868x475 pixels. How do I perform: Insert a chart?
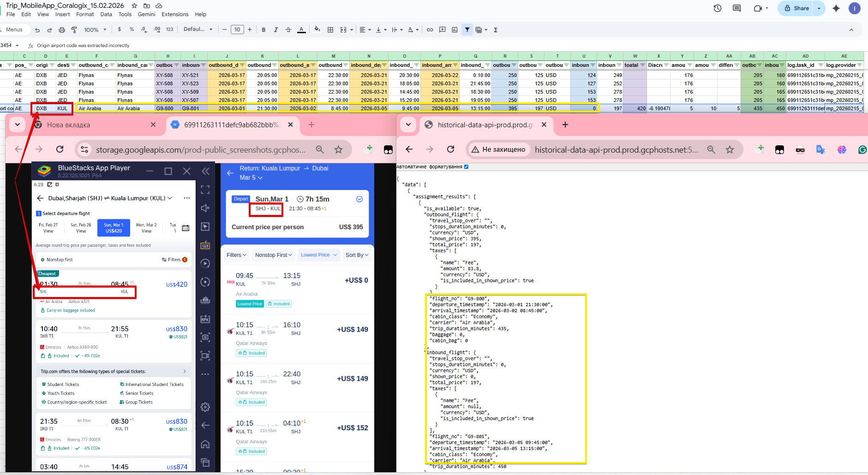(455, 30)
